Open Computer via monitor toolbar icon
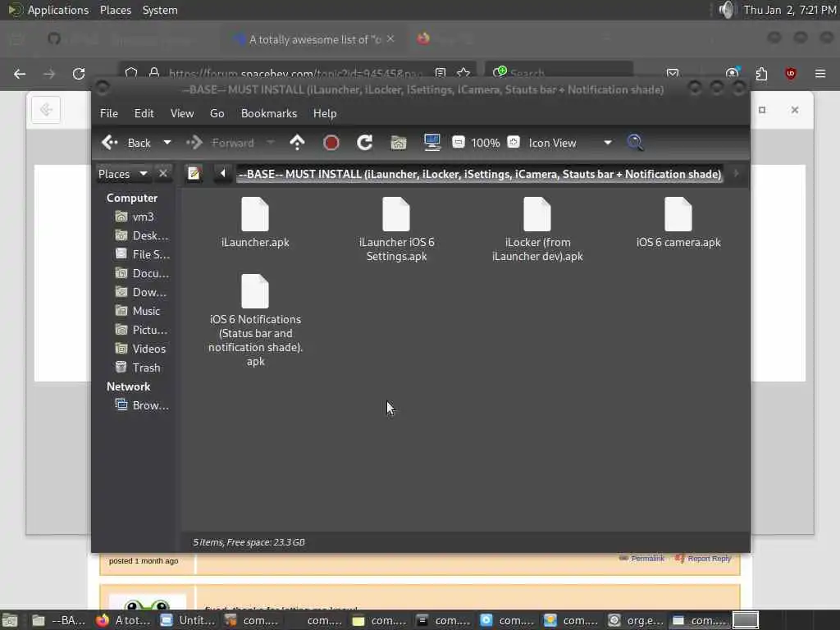This screenshot has width=840, height=630. (x=431, y=143)
